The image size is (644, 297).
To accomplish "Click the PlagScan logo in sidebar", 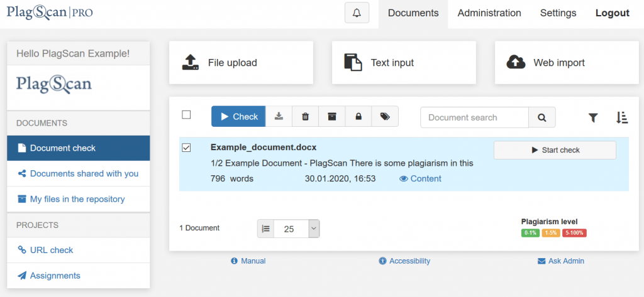I will pos(54,85).
